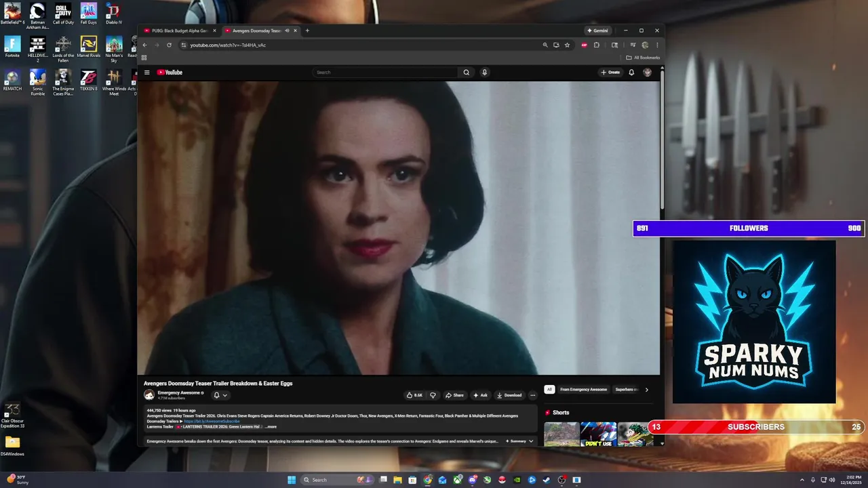This screenshot has width=868, height=488.
Task: Expand the AI Summary section
Action: (x=519, y=441)
